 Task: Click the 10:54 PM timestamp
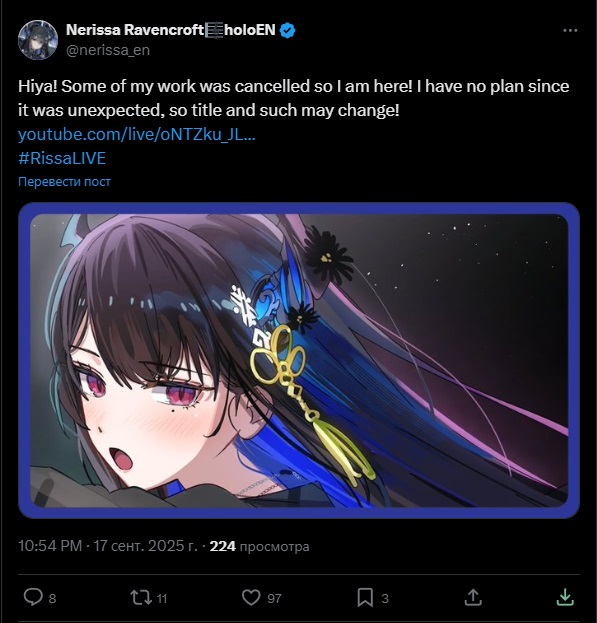tap(50, 546)
